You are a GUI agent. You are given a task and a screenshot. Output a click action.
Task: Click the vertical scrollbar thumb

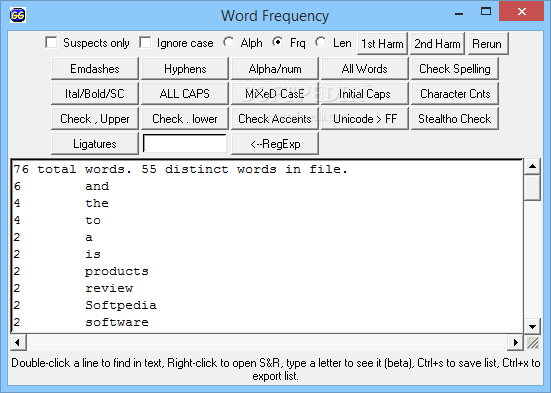(532, 187)
